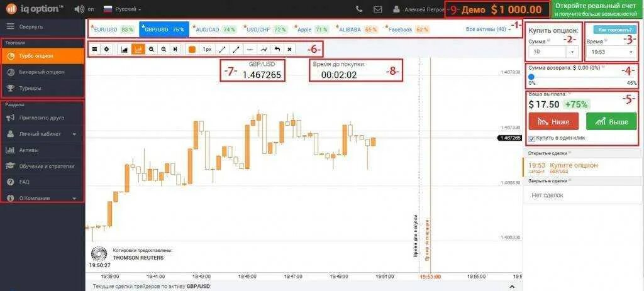Click Thomson Reuters logo
Image resolution: width=644 pixels, height=291 pixels.
tap(99, 254)
